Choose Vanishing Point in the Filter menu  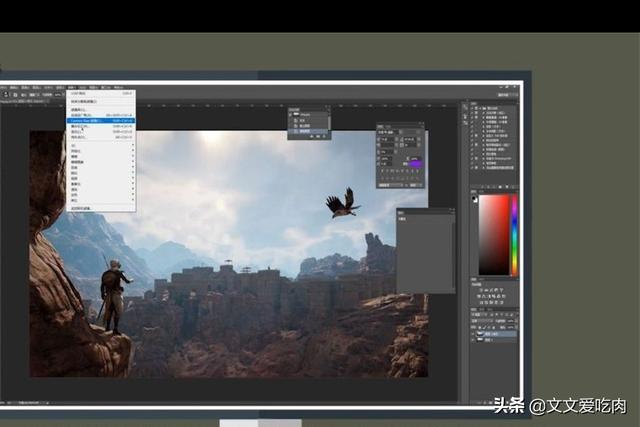coord(101,138)
